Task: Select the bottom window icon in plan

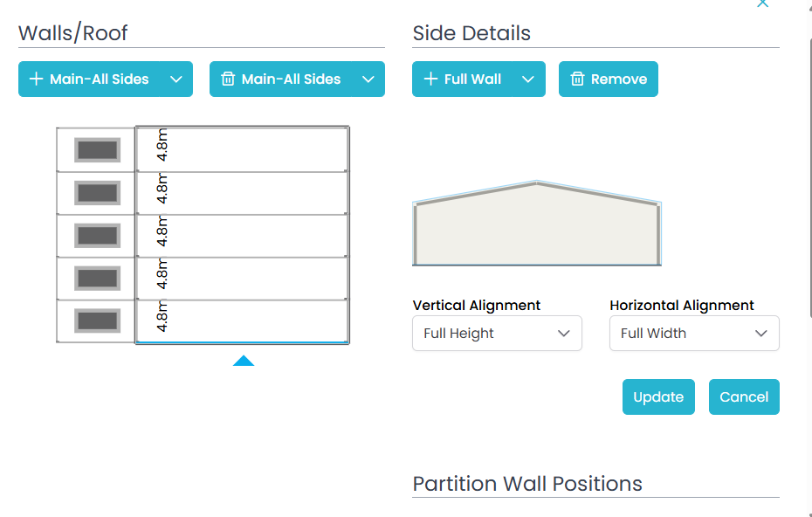Action: 97,321
